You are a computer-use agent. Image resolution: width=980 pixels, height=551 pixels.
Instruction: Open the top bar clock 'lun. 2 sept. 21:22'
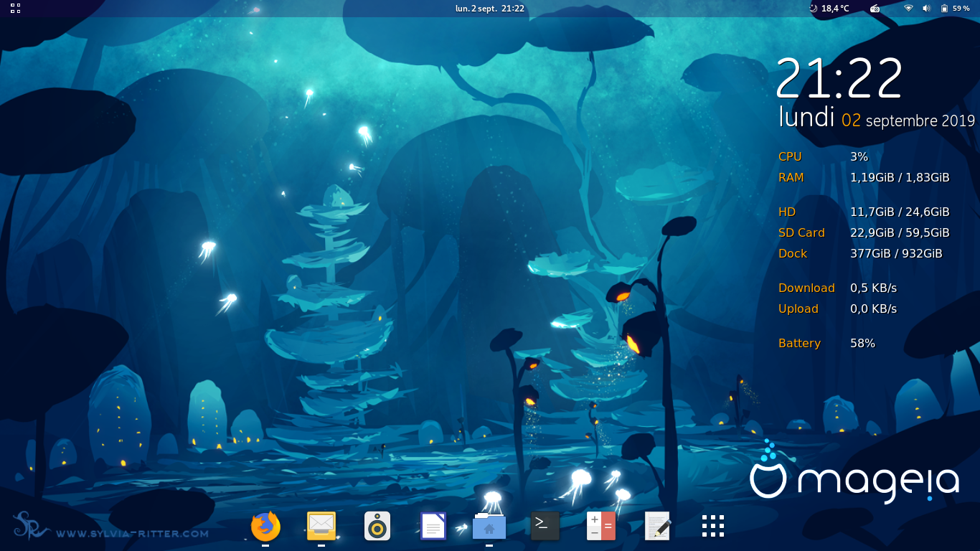click(x=490, y=9)
